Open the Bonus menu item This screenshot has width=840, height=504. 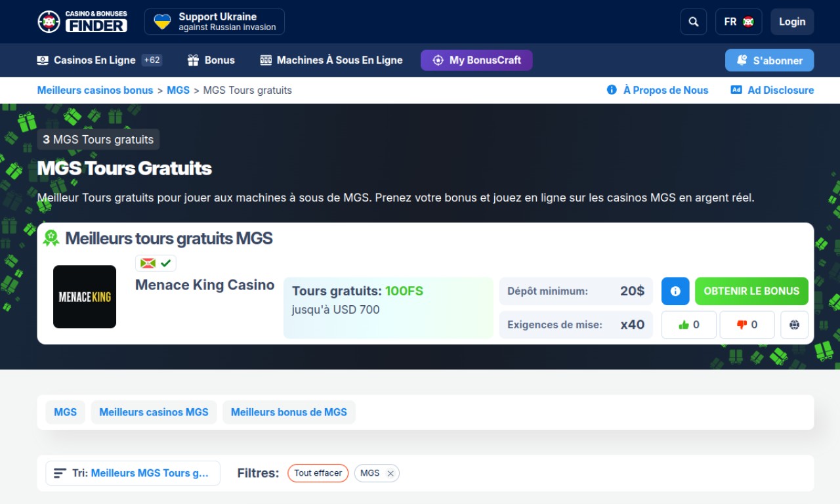pos(211,60)
